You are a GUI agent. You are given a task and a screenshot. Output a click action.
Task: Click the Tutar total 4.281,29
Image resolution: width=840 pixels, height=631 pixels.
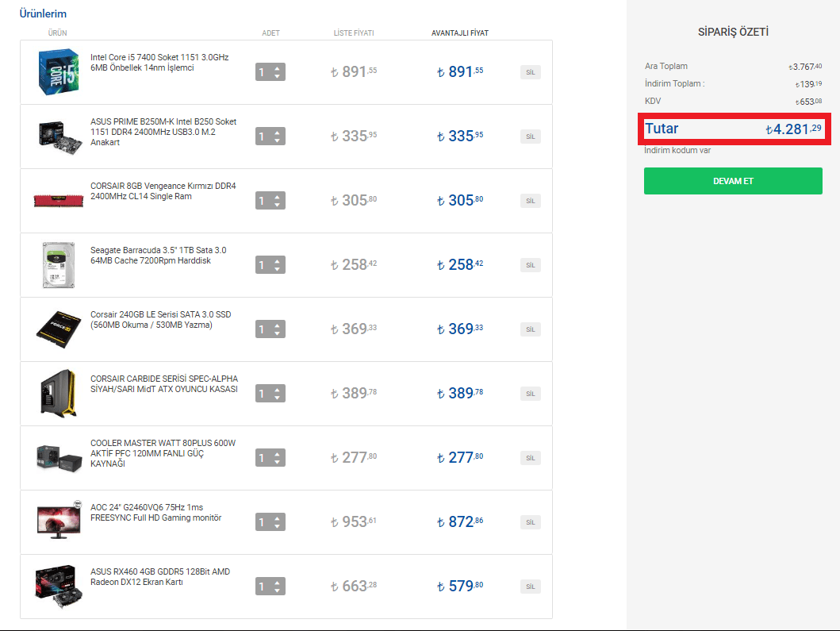(793, 129)
